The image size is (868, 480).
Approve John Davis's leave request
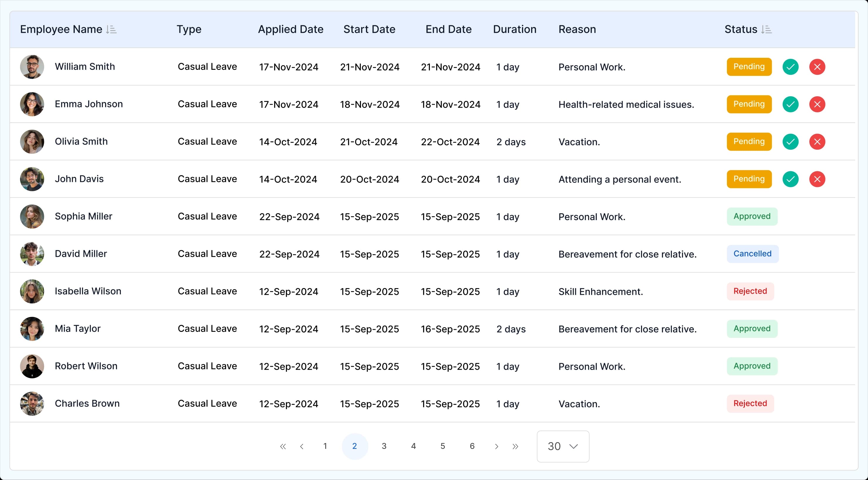click(791, 179)
